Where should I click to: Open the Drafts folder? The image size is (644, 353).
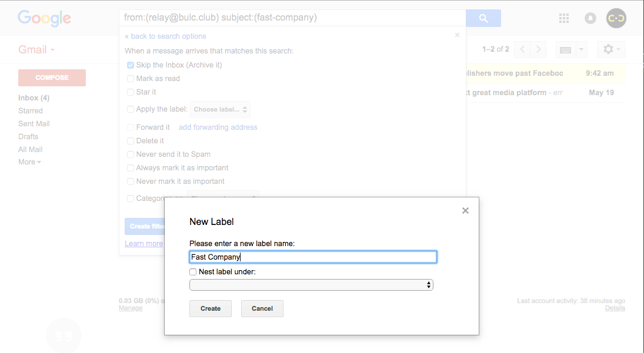(28, 136)
